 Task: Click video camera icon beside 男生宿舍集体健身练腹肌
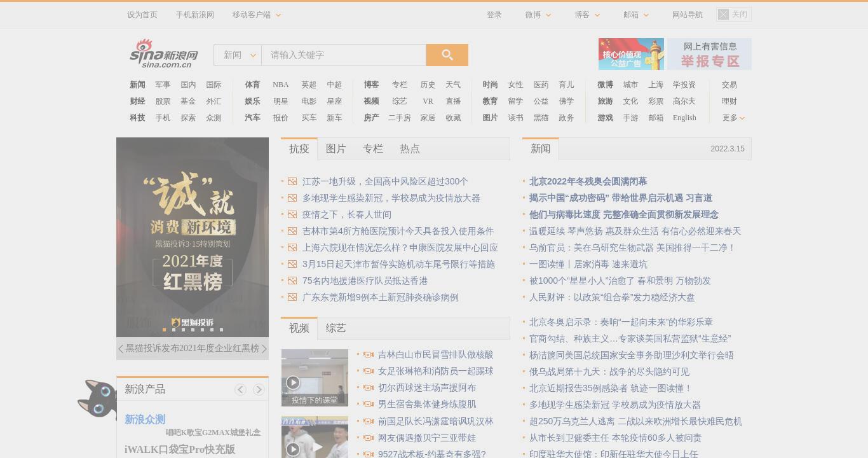[369, 404]
